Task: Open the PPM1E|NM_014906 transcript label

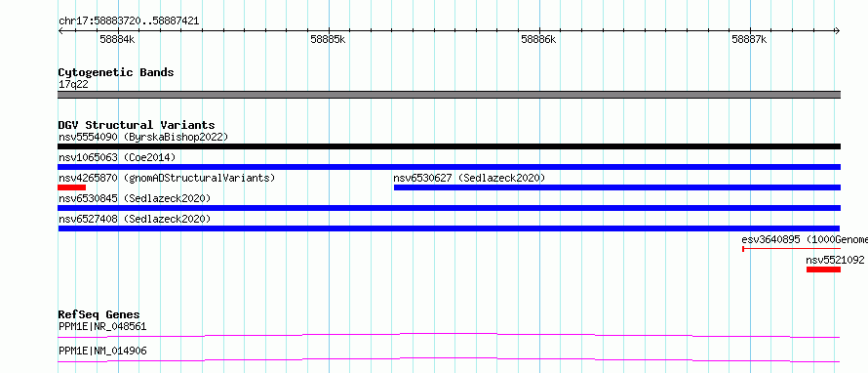Action: pyautogui.click(x=102, y=351)
